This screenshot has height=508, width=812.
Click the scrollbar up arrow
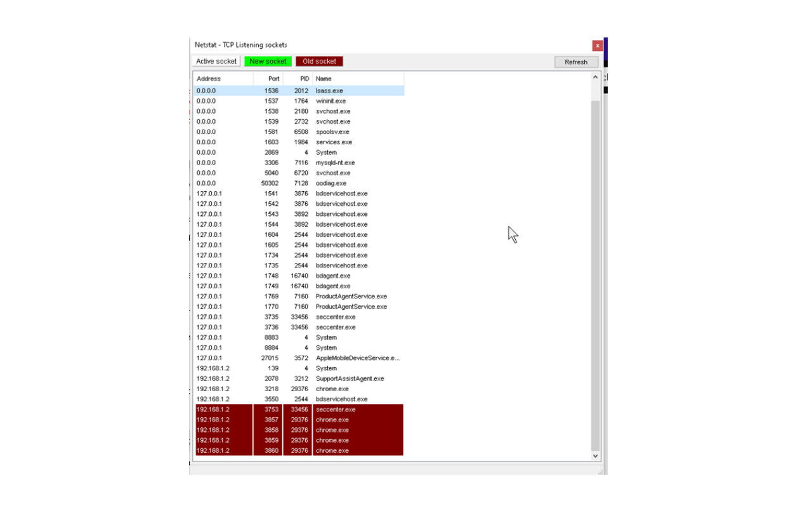click(595, 76)
